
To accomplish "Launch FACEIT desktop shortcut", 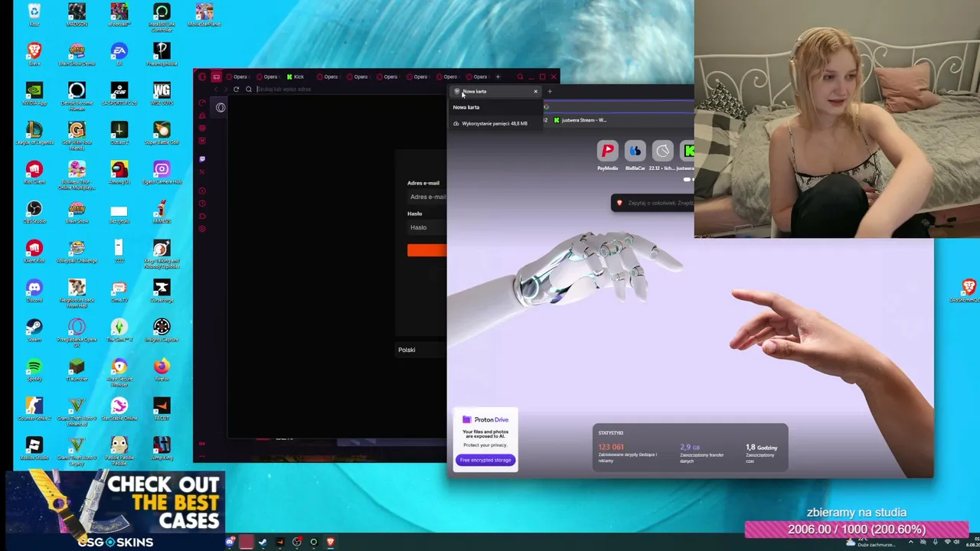I will point(162,409).
